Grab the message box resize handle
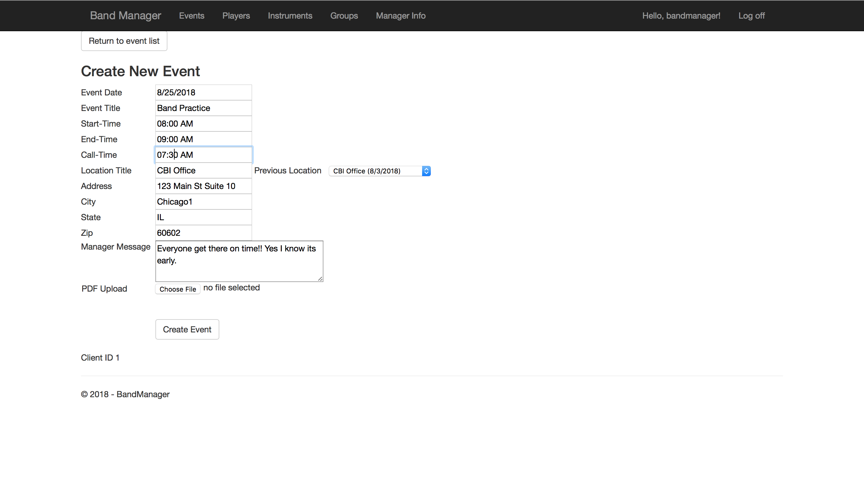 coord(320,279)
